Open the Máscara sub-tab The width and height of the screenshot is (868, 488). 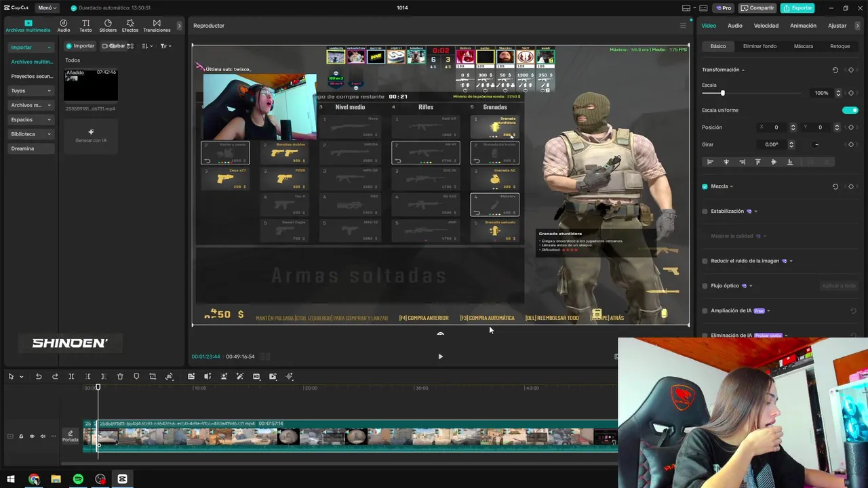click(x=804, y=46)
